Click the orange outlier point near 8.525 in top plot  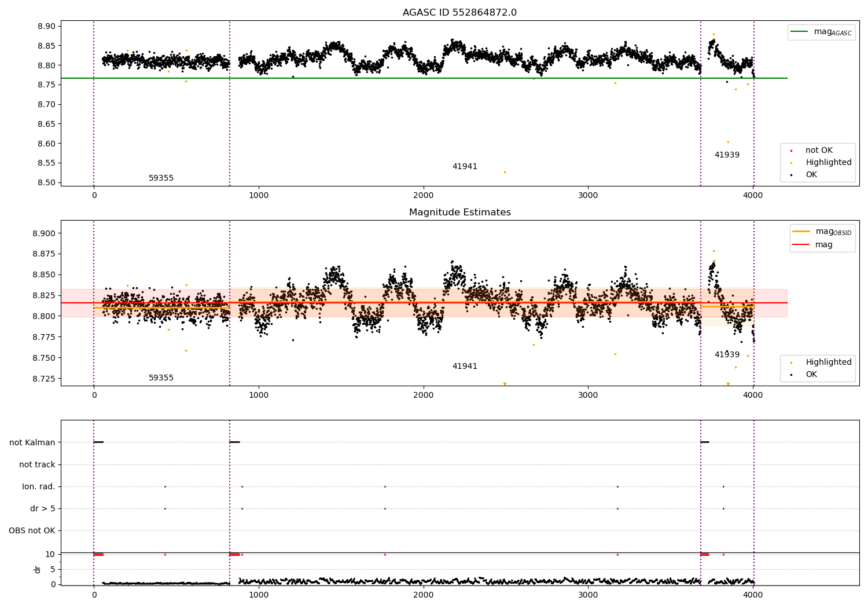pos(505,172)
